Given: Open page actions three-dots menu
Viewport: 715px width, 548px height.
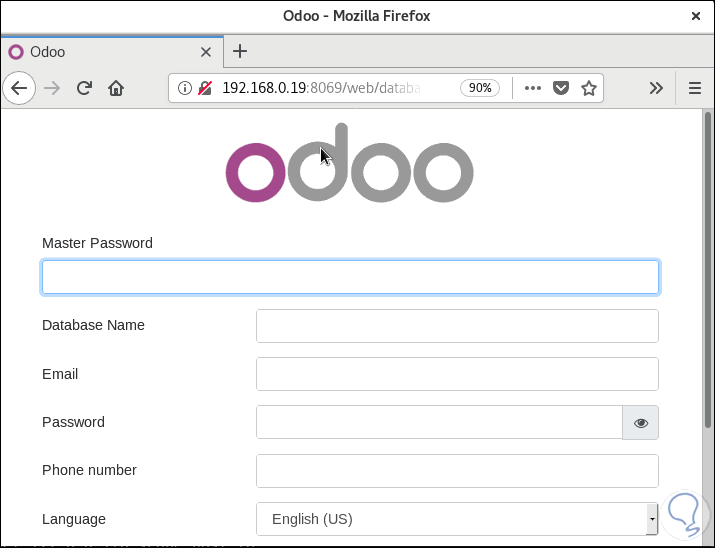Looking at the screenshot, I should 533,88.
